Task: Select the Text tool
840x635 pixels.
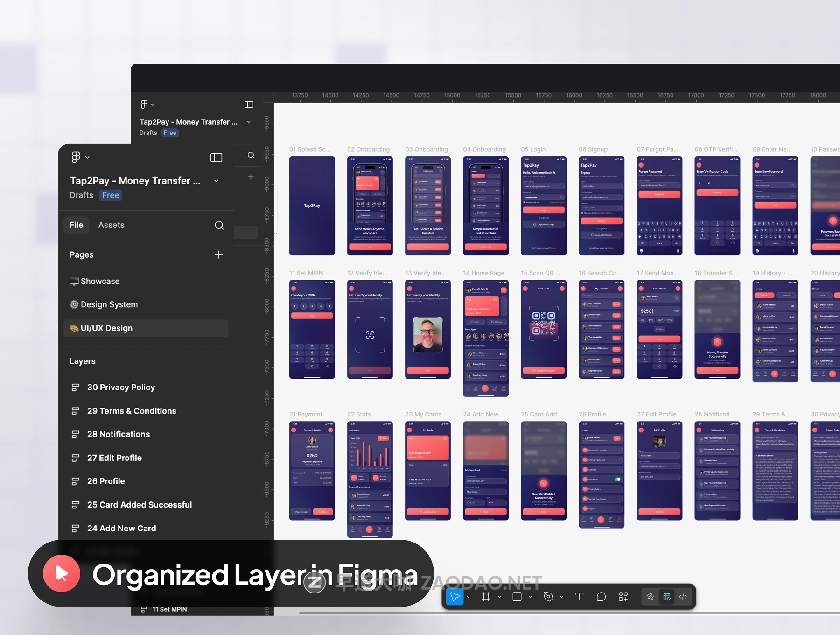Action: click(x=579, y=597)
